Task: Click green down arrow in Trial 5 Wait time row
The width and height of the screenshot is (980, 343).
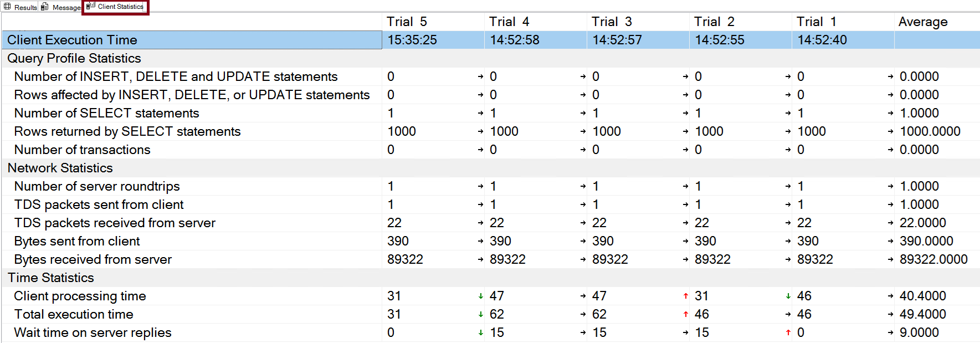Action: coord(480,333)
